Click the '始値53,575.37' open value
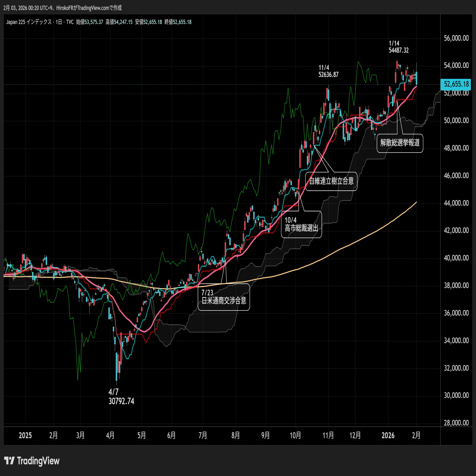Image resolution: width=476 pixels, height=476 pixels. 90,22
